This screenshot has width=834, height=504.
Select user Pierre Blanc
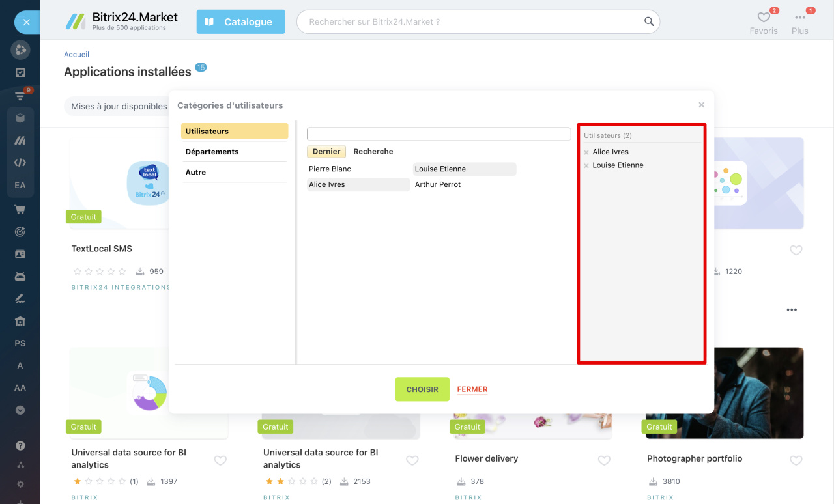(358, 169)
